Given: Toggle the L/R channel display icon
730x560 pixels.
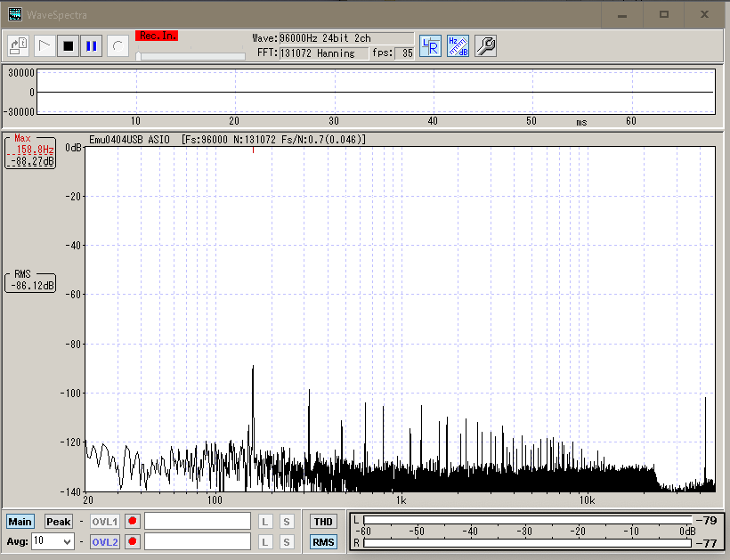Looking at the screenshot, I should coord(430,46).
